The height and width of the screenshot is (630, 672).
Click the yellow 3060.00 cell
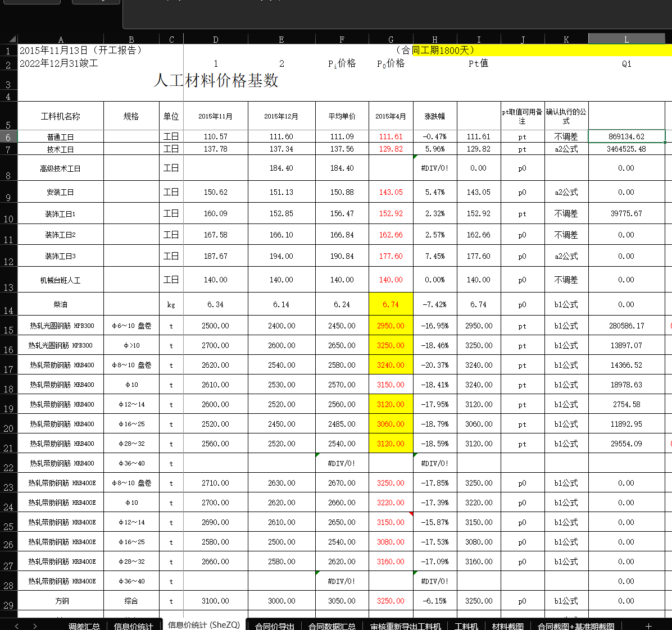391,424
